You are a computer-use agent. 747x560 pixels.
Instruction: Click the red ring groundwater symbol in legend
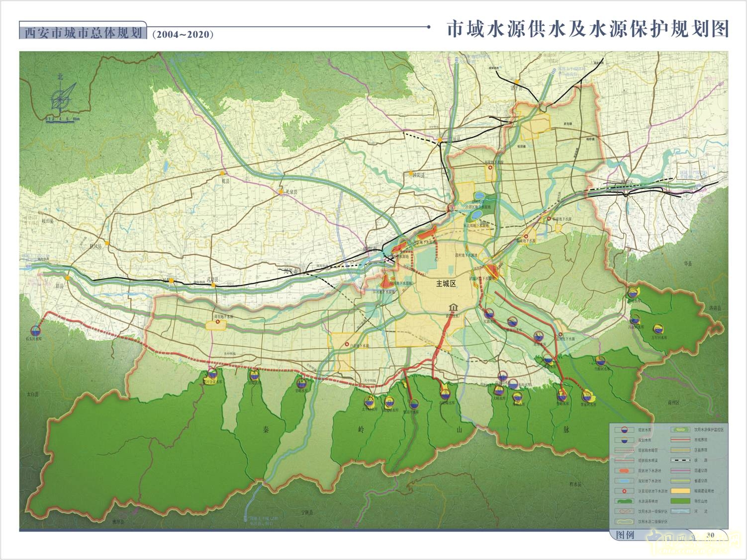coord(623,491)
